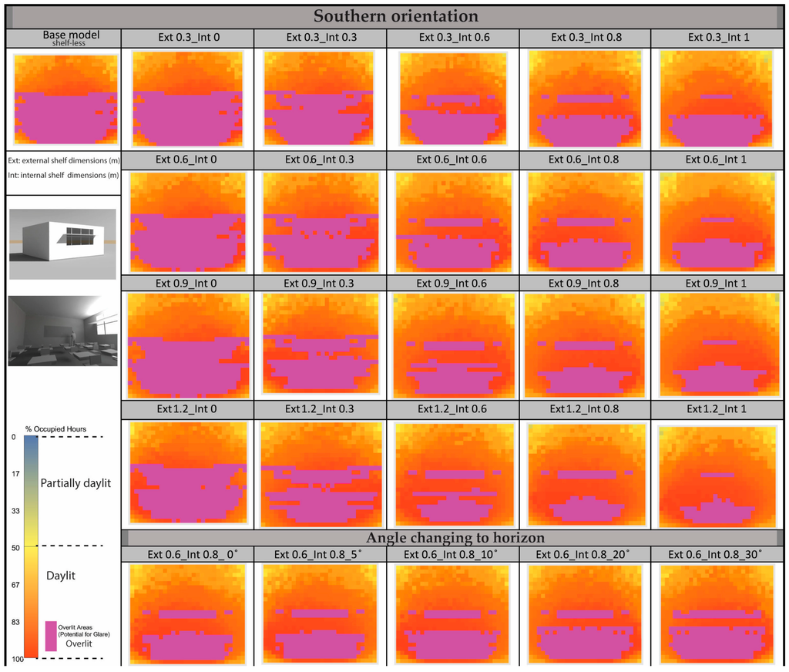This screenshot has height=672, width=789.
Task: Click the external shelf dimensions note
Action: point(62,160)
